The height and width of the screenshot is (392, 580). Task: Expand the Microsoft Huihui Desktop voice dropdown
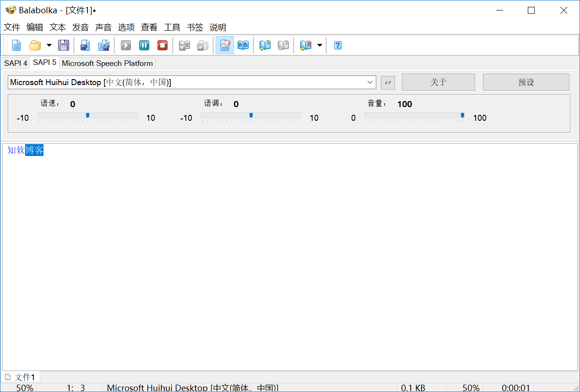point(370,82)
